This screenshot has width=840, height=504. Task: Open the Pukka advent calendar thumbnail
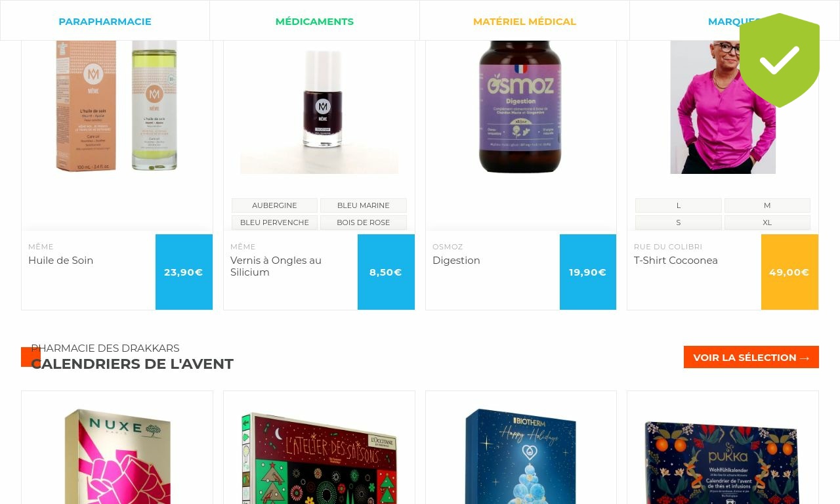pyautogui.click(x=723, y=463)
